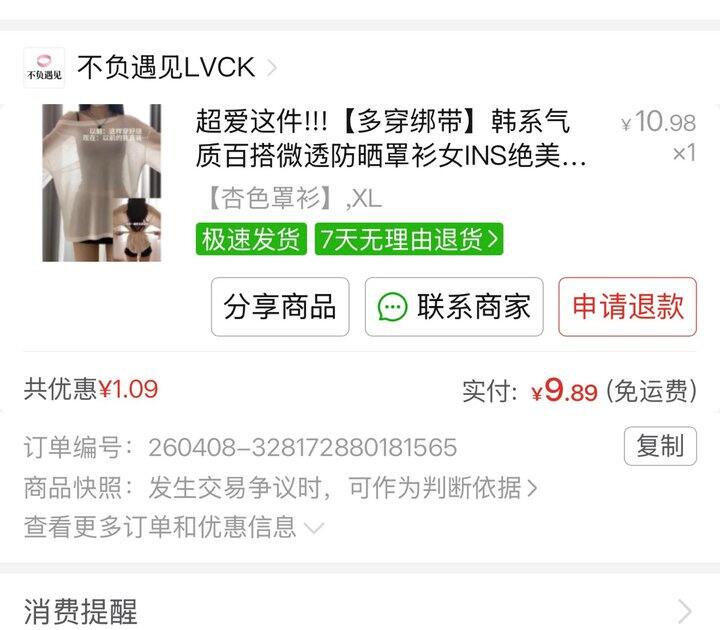Tap chevron after 可作为判断依据

click(x=532, y=488)
